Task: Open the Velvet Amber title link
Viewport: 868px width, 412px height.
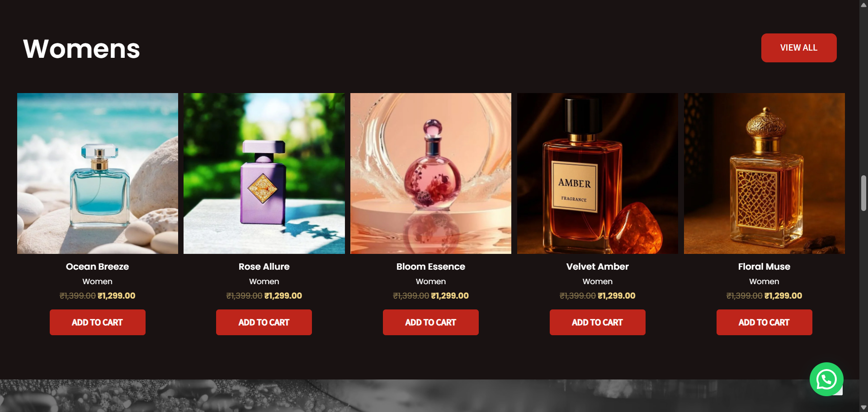Action: point(598,267)
